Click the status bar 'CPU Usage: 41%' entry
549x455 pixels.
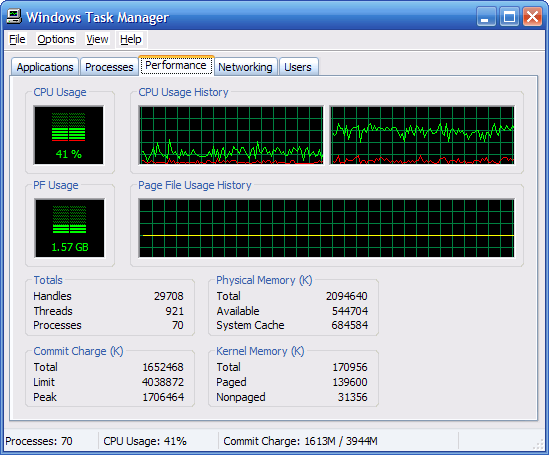(x=145, y=441)
